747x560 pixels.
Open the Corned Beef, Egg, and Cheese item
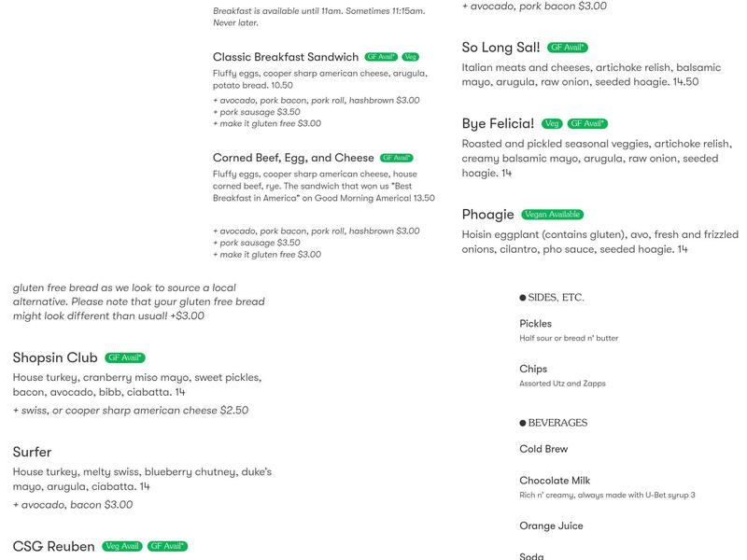coord(293,158)
